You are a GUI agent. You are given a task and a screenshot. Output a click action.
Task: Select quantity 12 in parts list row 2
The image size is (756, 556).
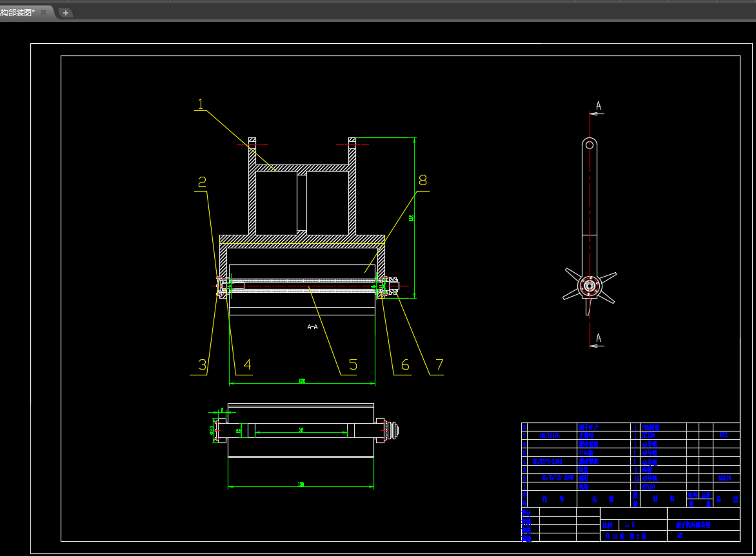tap(637, 478)
